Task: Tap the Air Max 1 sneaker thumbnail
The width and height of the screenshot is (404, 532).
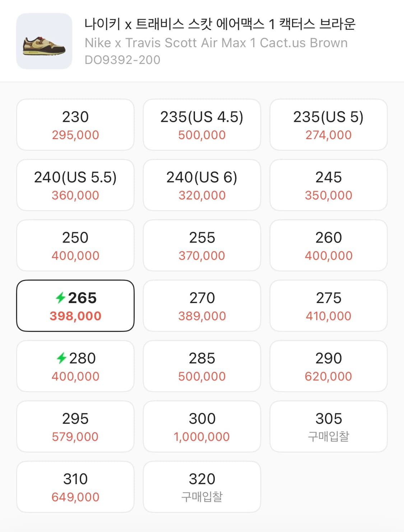Action: (44, 41)
